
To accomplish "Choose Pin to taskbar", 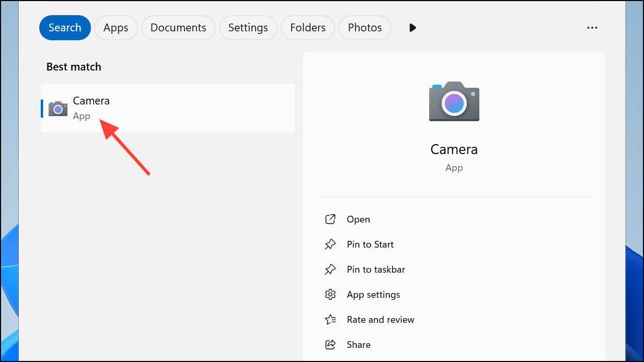I will click(x=376, y=270).
